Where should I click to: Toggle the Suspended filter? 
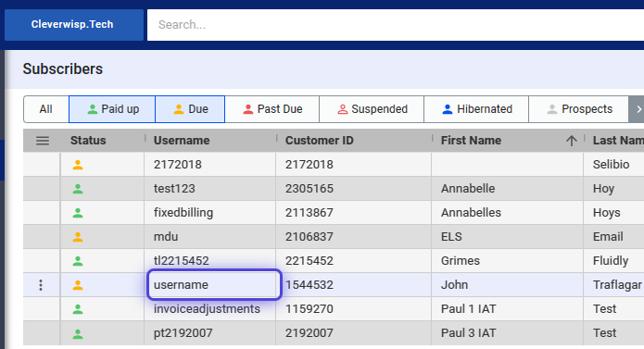[x=372, y=109]
